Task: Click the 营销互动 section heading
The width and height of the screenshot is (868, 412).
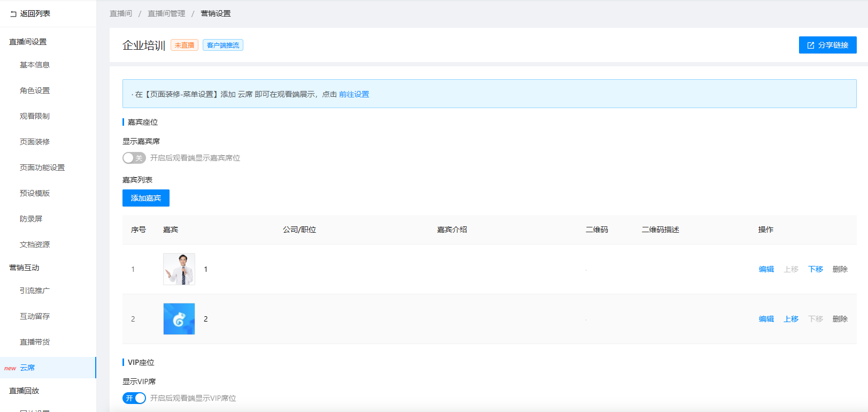Action: [24, 268]
